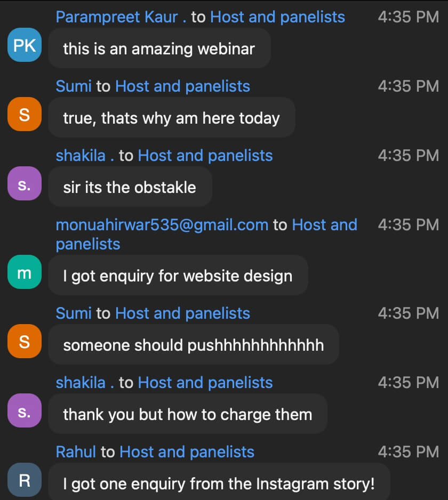The image size is (448, 500).
Task: Click "Sumi" name above the "someone should pushhhh" message
Action: (x=74, y=313)
